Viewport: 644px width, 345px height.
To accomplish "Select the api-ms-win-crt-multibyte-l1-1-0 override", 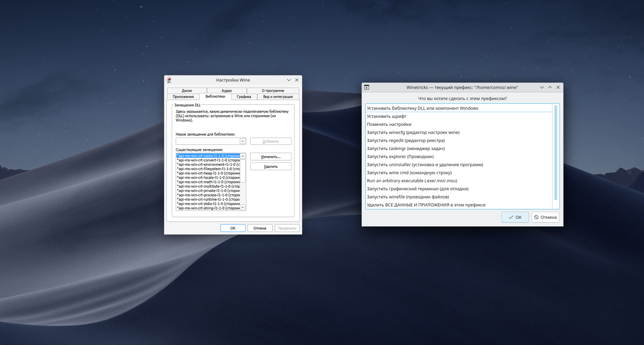I will pos(208,186).
